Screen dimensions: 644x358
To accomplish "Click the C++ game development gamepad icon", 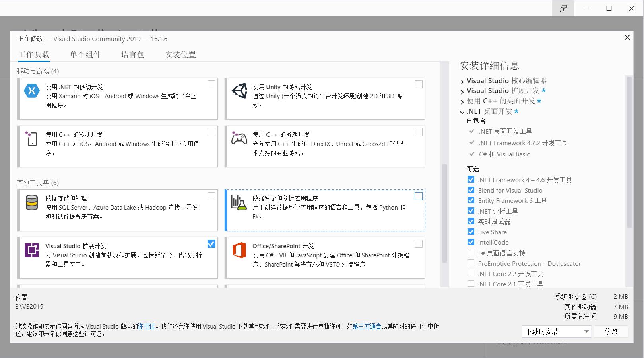I will [x=239, y=138].
